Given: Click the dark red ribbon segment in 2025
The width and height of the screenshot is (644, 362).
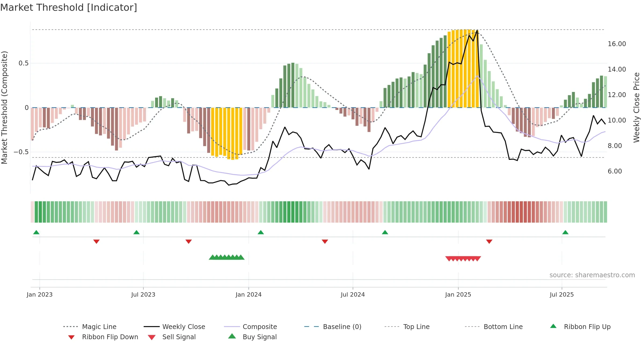Looking at the screenshot, I should [x=521, y=212].
